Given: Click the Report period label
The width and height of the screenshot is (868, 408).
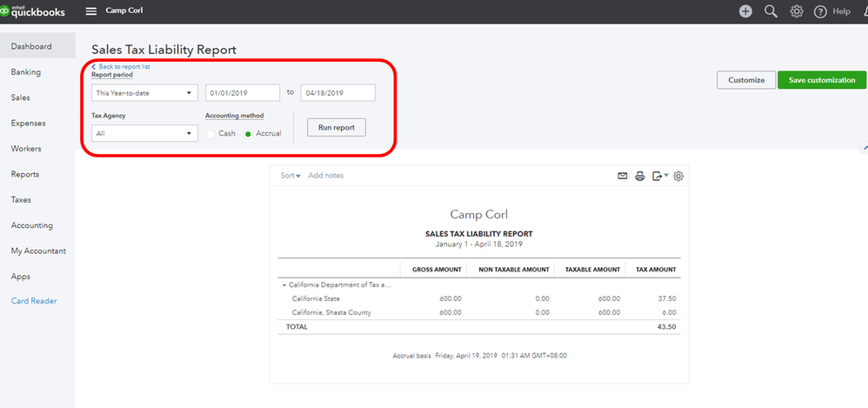Looking at the screenshot, I should [x=112, y=75].
